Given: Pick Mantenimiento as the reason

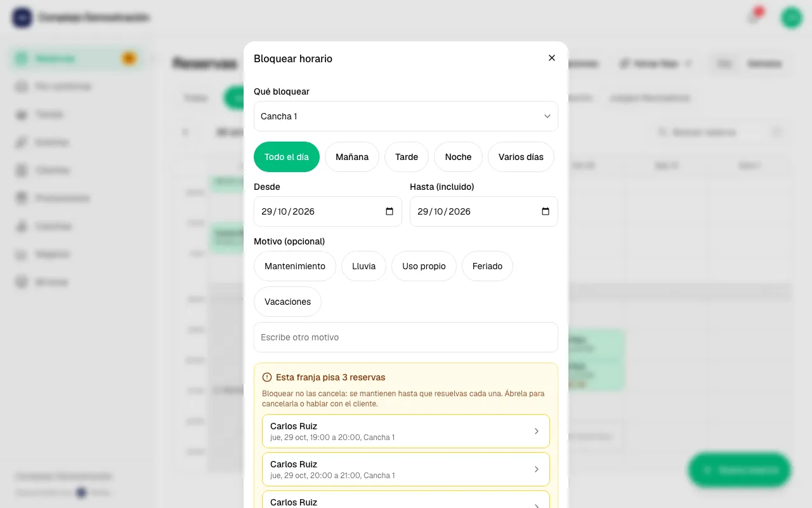Looking at the screenshot, I should pos(295,266).
